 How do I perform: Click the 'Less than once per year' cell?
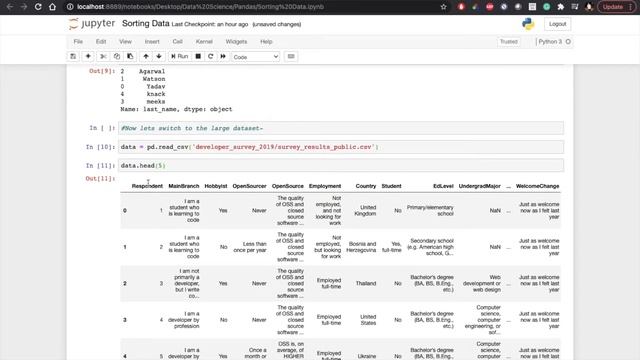[x=250, y=247]
